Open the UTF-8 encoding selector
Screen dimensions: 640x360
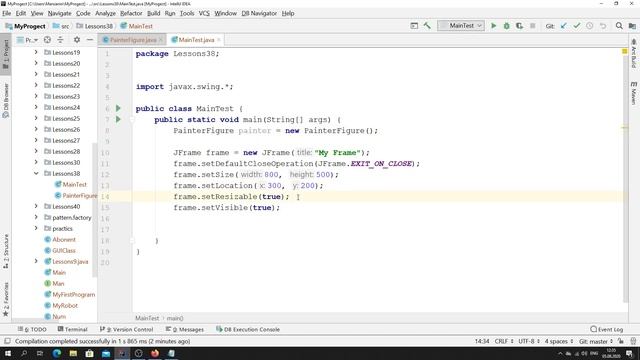tap(529, 341)
